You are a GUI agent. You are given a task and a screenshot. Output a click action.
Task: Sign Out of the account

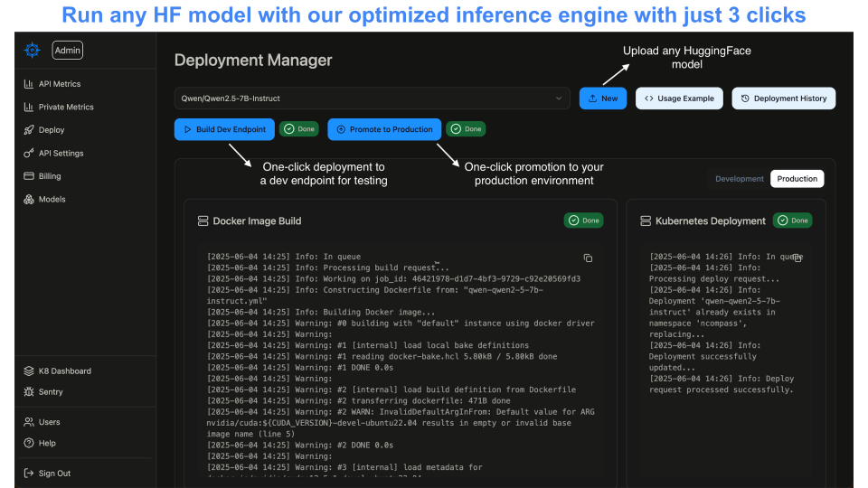(53, 474)
